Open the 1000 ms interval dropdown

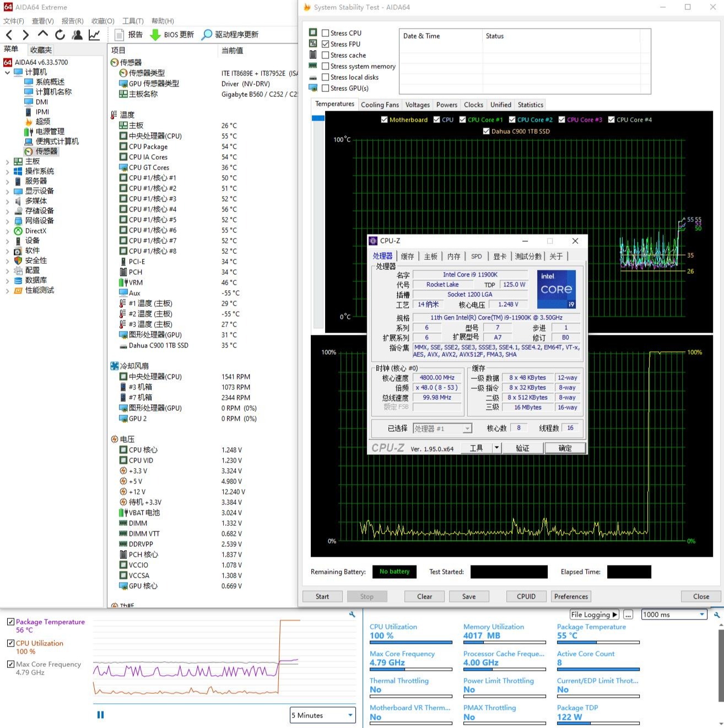(x=674, y=615)
